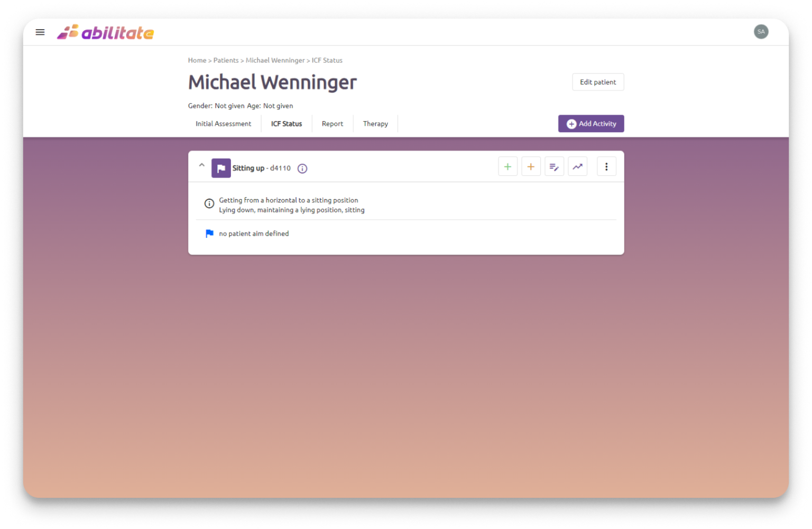The height and width of the screenshot is (529, 812).
Task: Go to Home via breadcrumb link
Action: [197, 60]
